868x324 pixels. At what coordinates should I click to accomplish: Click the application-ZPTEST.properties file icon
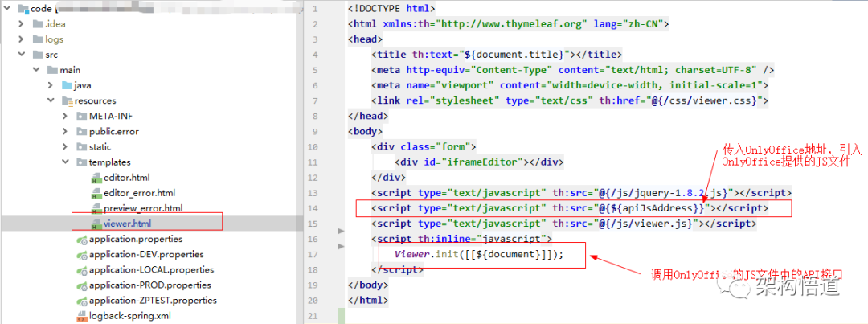81,301
